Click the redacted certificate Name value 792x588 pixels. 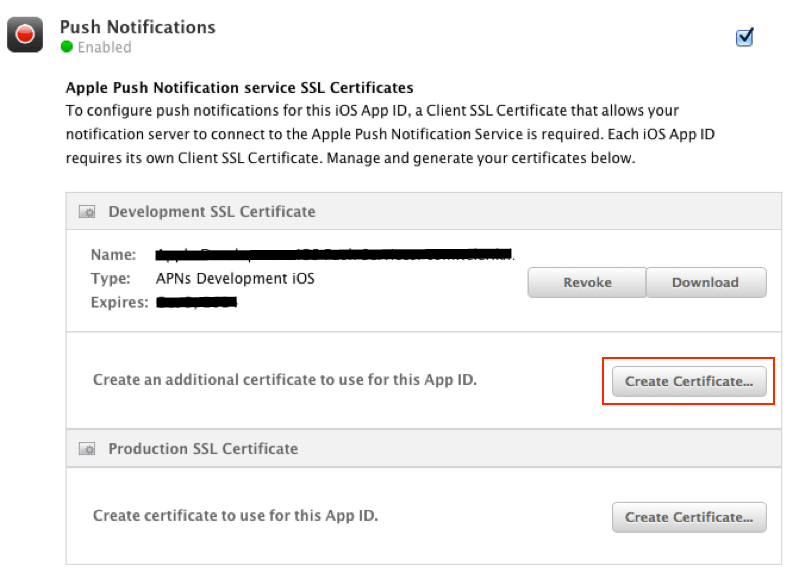334,255
